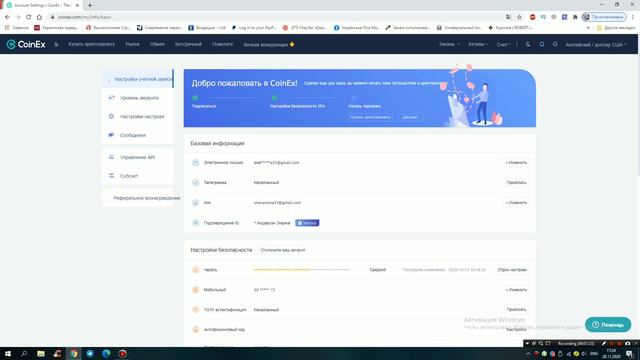Open the Бессрочный menu item
Viewport: 640px width, 360px height.
pyautogui.click(x=188, y=44)
